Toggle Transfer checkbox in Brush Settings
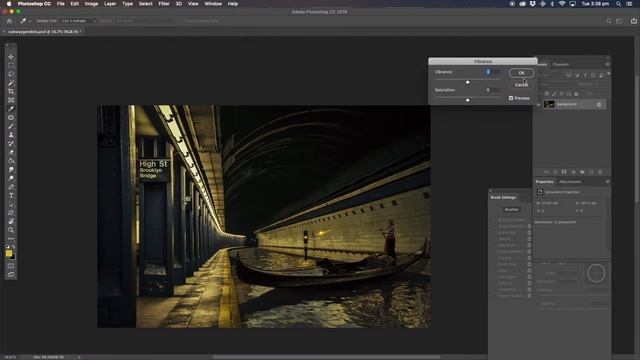Viewport: 640px width, 360px height. [x=529, y=258]
